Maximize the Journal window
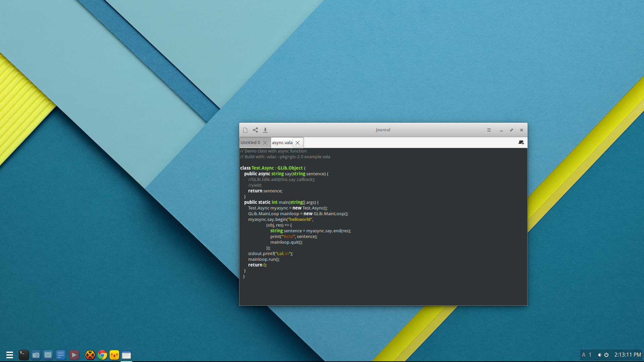The image size is (644, 362). pos(512,130)
